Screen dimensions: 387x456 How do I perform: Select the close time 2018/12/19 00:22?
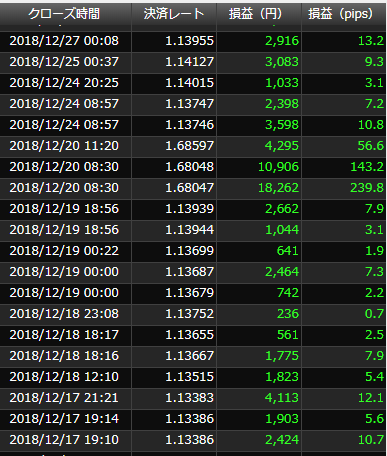(64, 251)
